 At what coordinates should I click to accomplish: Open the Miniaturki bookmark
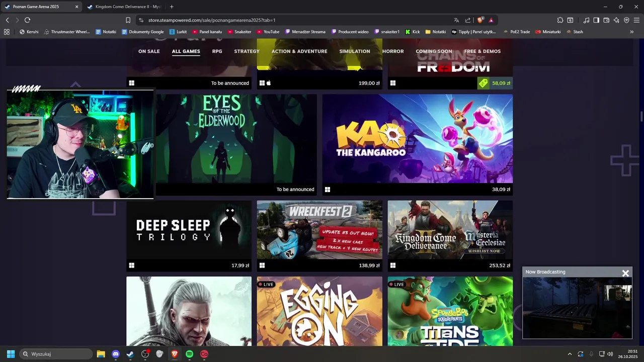[x=548, y=32]
